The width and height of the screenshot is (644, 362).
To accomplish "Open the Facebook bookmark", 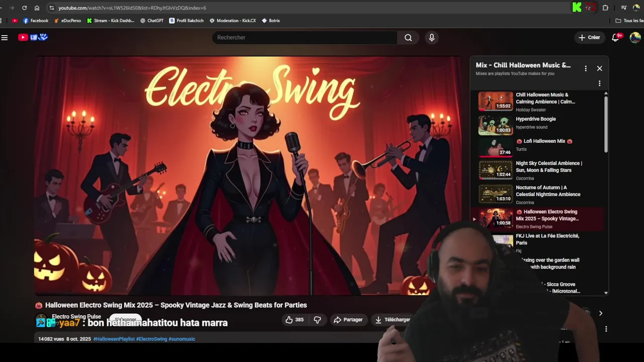I will tap(36, 21).
